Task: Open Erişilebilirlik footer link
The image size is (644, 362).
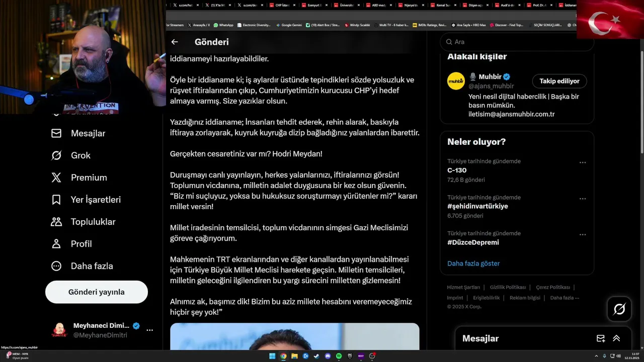Action: [486, 298]
